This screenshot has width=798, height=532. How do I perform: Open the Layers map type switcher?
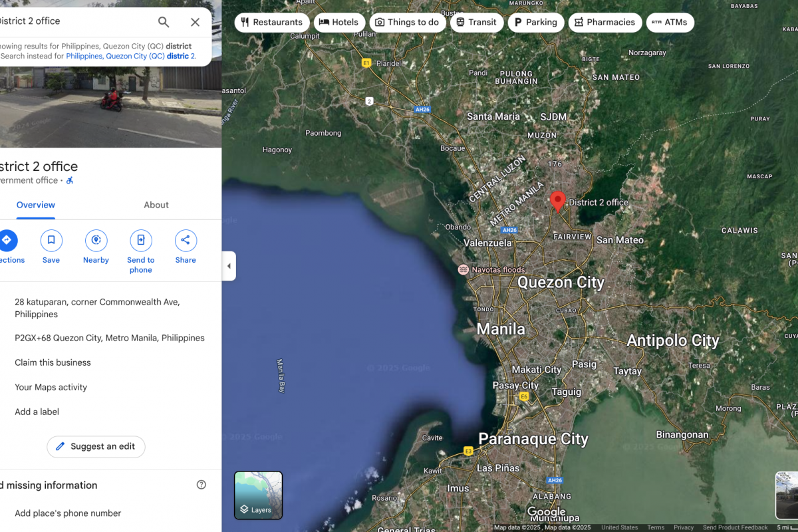click(258, 495)
